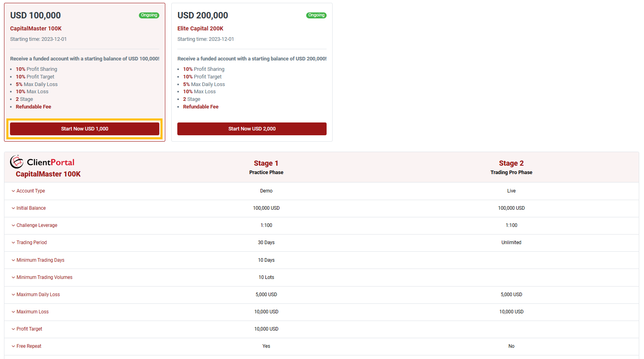Click Ongoing badge on USD 100,000 card
This screenshot has width=644, height=359.
(149, 15)
